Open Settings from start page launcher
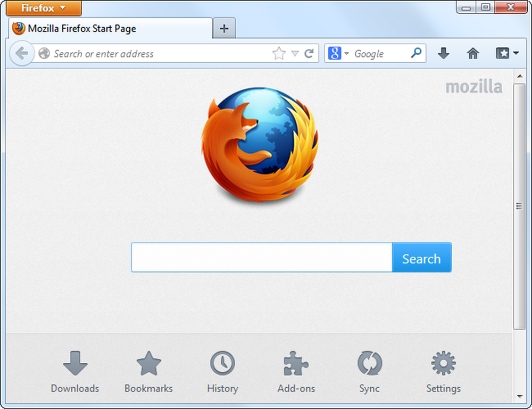The image size is (532, 409). pos(444,372)
